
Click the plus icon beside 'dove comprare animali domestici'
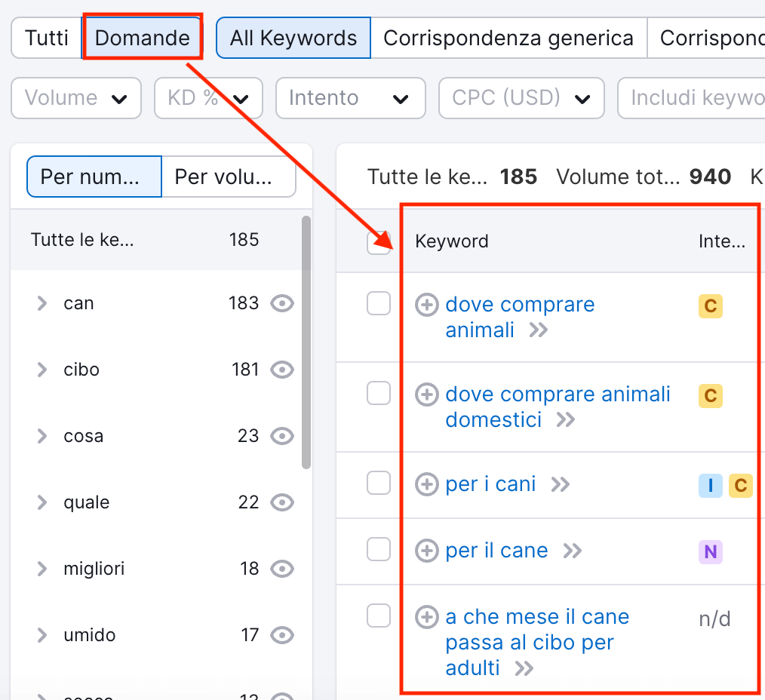click(x=427, y=394)
